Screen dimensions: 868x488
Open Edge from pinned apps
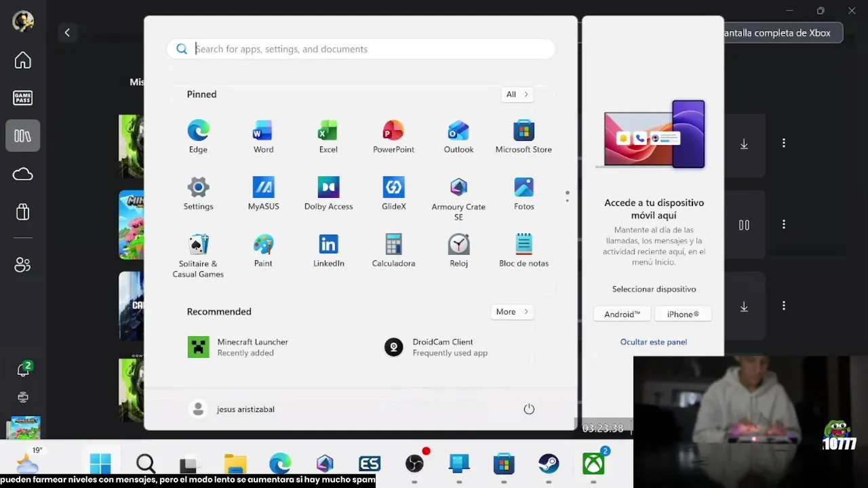tap(198, 136)
